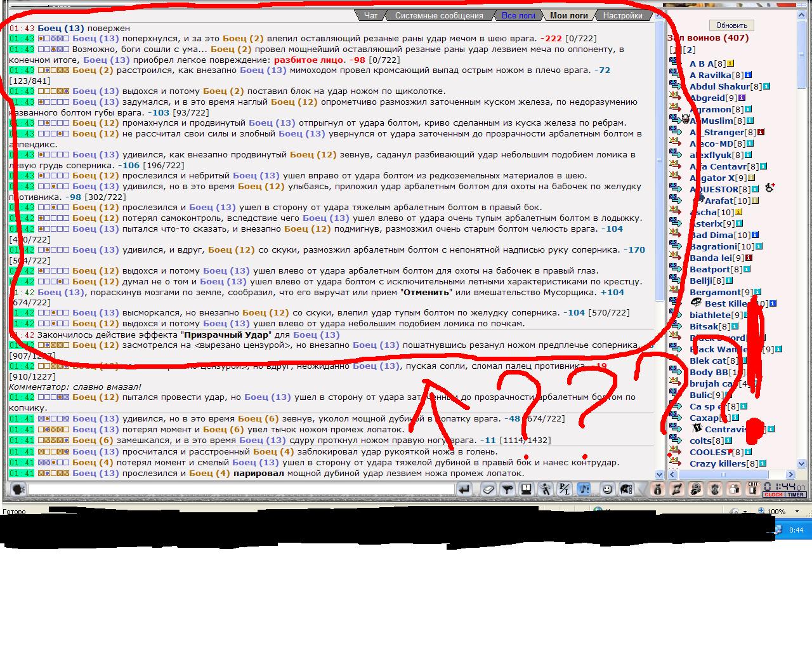
Task: Click the wheelchair icon beside AQUESTOR
Action: (770, 188)
